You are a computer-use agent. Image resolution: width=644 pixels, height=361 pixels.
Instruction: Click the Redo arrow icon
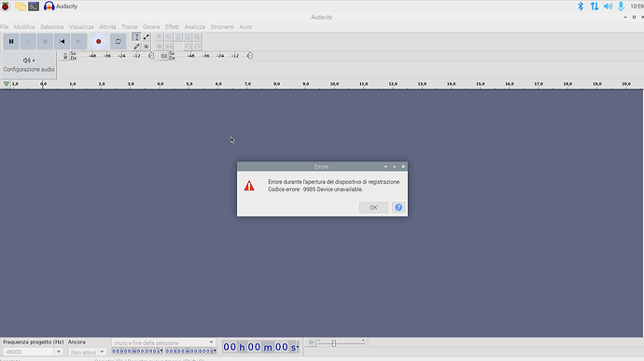pos(197,47)
